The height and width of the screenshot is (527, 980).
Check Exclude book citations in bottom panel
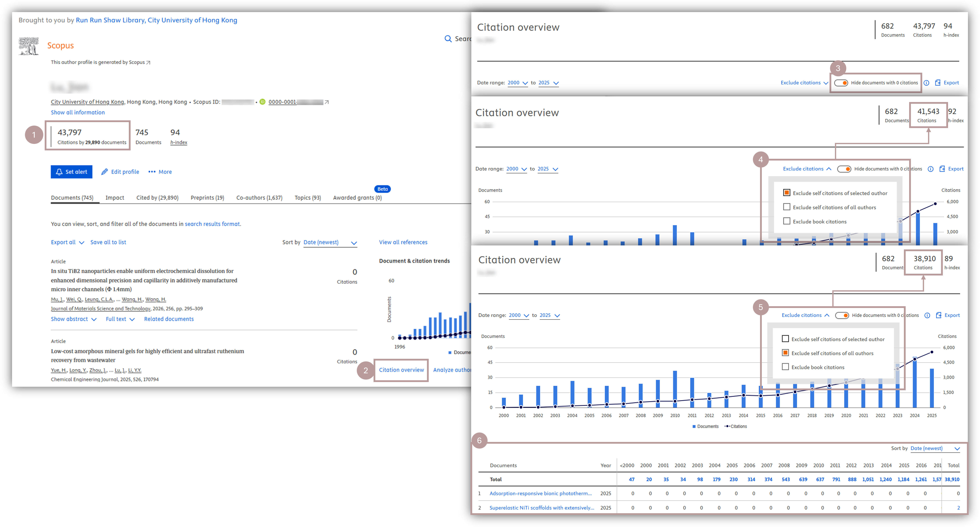point(785,367)
